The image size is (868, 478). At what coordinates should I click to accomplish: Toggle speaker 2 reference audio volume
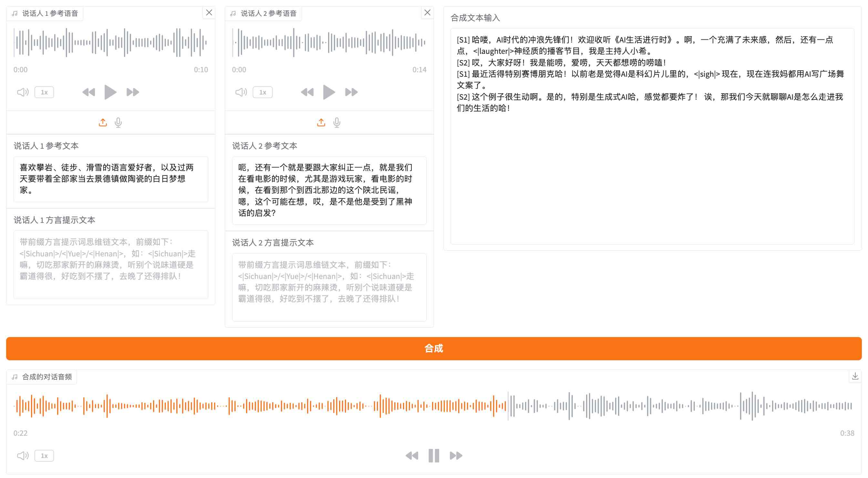pos(241,92)
